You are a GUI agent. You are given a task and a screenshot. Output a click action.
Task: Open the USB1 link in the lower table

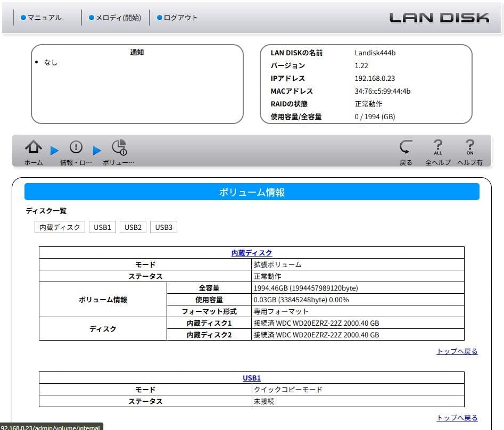[251, 378]
